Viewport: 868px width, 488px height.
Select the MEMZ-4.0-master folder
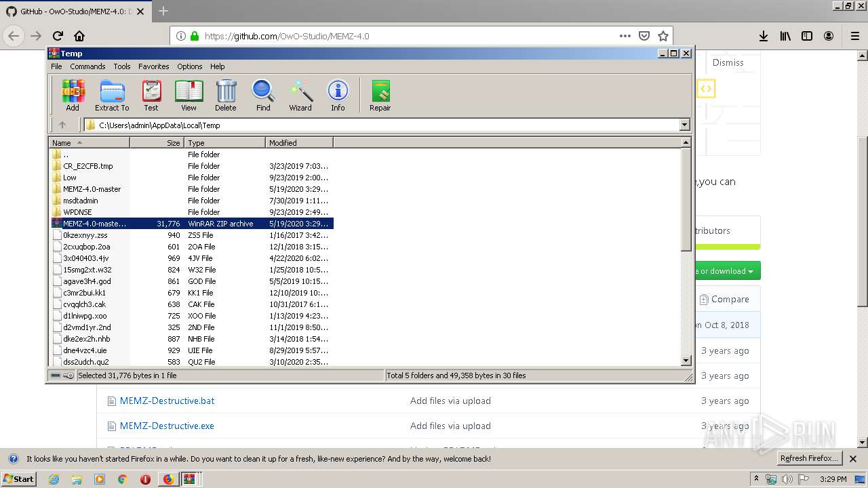click(191, 189)
